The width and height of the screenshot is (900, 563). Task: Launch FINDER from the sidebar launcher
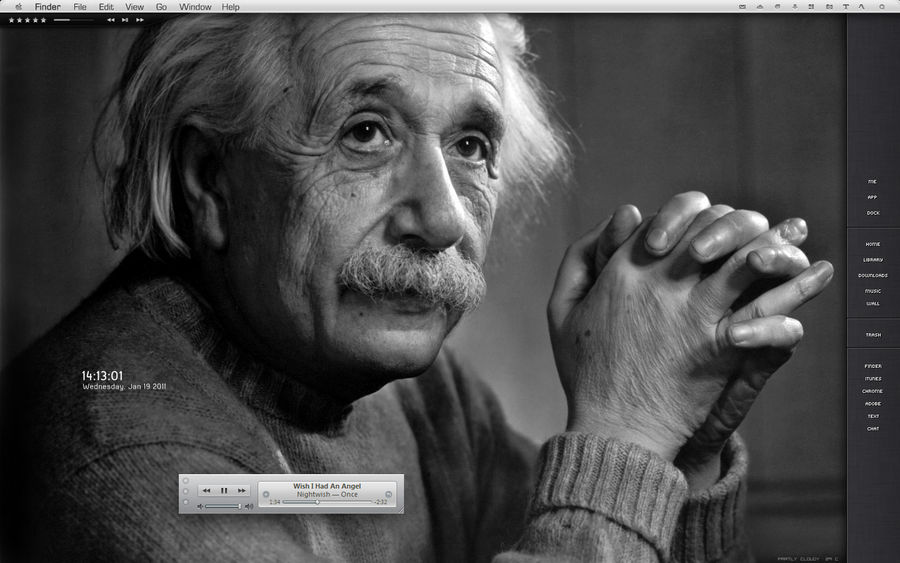873,366
